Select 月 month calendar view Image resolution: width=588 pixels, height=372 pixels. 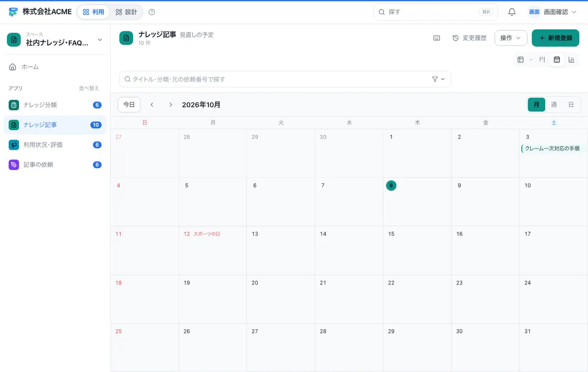537,105
